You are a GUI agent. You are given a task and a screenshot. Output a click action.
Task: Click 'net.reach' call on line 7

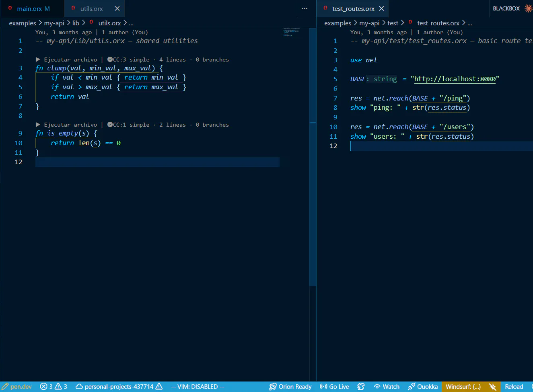coord(391,99)
